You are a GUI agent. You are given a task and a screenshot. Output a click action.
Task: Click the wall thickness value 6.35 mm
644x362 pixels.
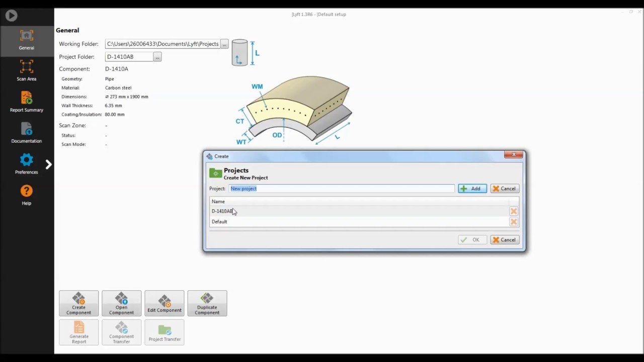[x=114, y=106]
